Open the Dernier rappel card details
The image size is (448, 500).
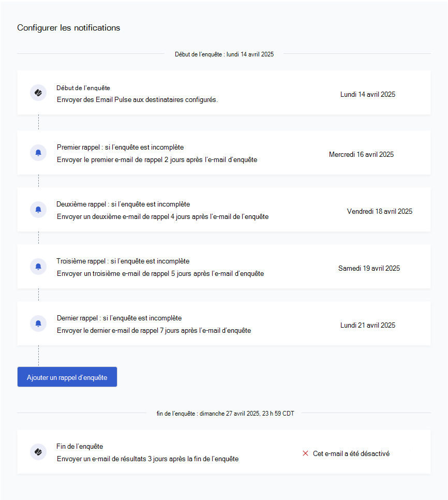(223, 323)
